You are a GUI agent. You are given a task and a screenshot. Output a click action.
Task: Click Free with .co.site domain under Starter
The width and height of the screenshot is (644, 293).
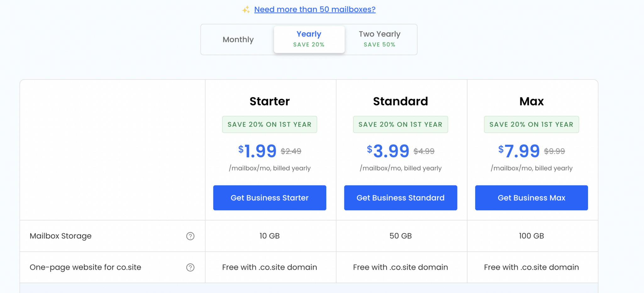pyautogui.click(x=269, y=267)
